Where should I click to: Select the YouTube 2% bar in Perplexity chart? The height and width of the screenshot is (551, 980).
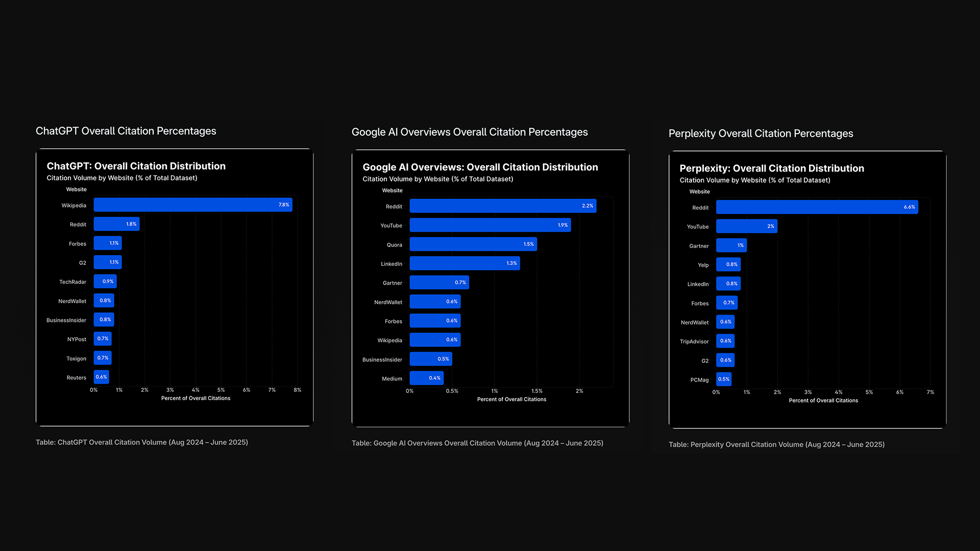click(x=747, y=226)
